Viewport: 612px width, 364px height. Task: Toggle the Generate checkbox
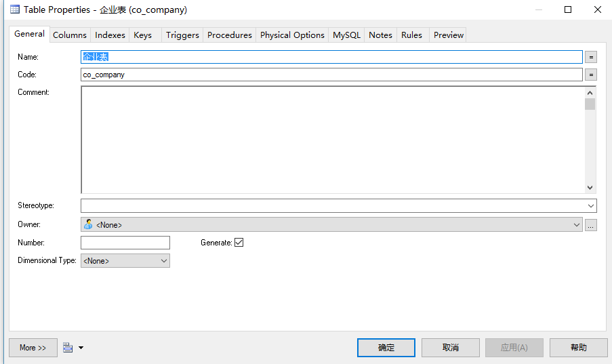point(239,243)
